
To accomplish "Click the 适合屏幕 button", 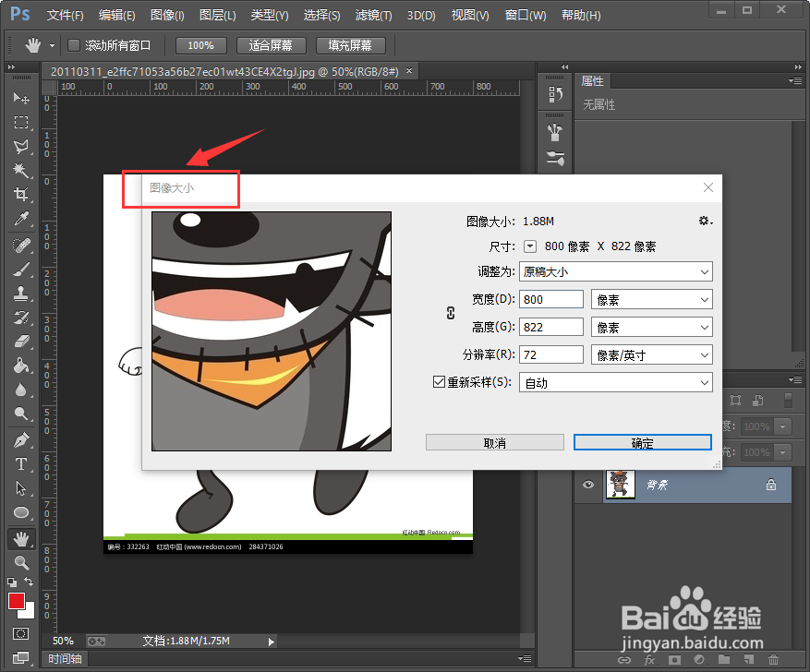I will 271,45.
